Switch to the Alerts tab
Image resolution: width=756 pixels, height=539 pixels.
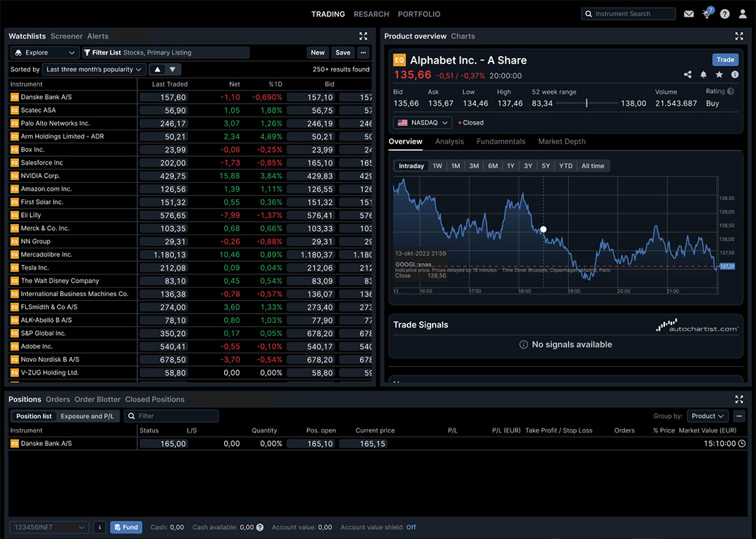[x=98, y=36]
